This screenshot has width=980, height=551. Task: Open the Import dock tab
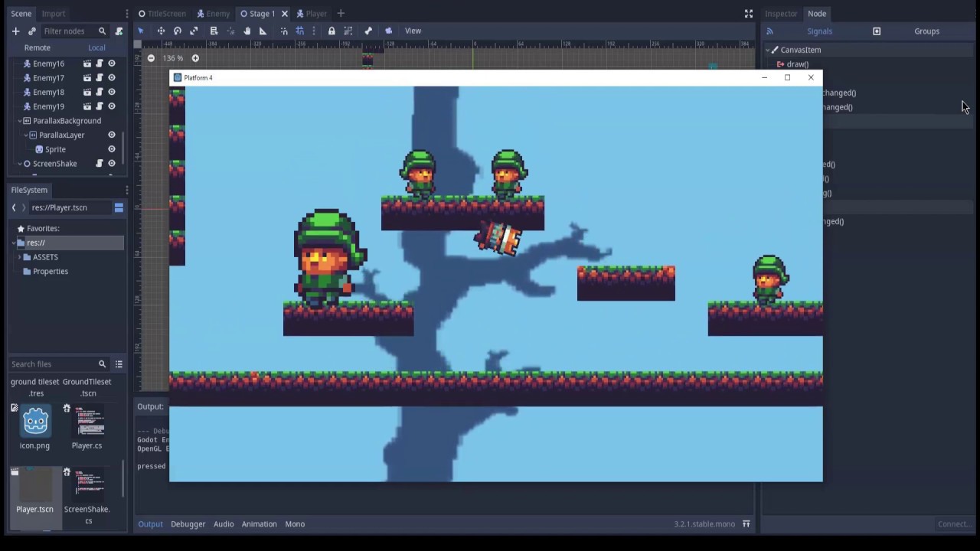(x=54, y=14)
